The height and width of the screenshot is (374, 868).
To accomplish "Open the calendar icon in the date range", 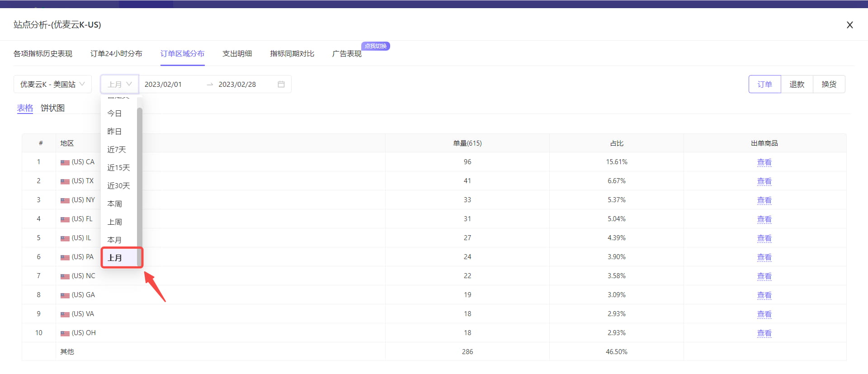I will coord(281,84).
